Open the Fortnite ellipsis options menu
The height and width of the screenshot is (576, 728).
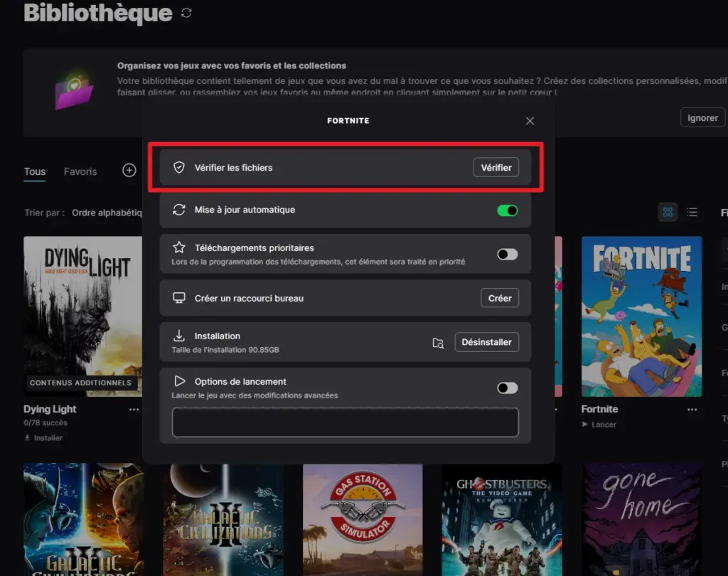click(691, 409)
